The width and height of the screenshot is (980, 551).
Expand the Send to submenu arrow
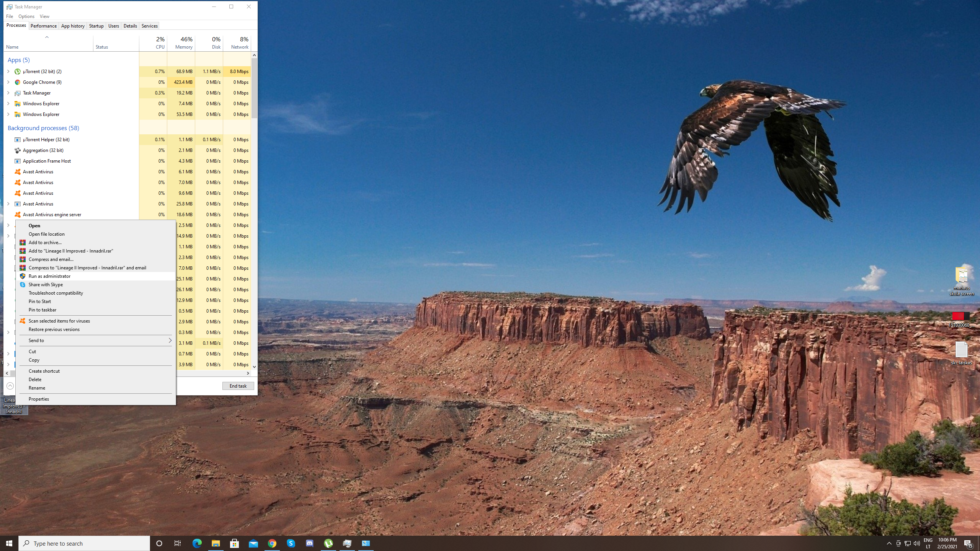[170, 341]
